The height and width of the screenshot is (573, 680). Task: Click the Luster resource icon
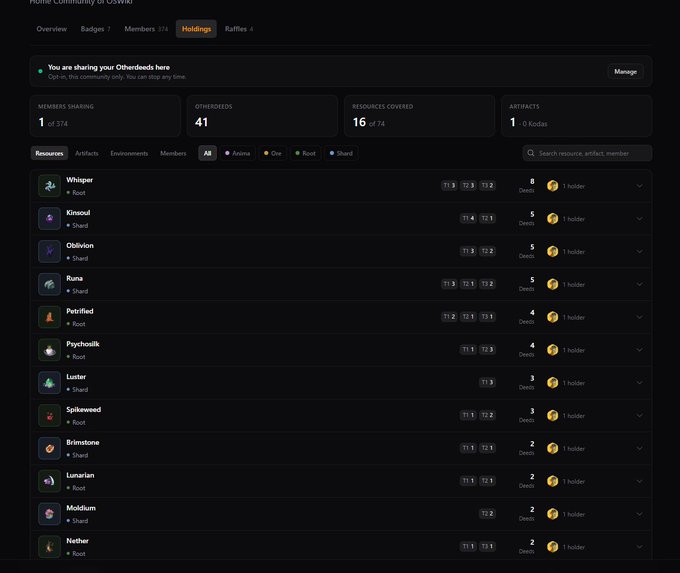pyautogui.click(x=49, y=383)
